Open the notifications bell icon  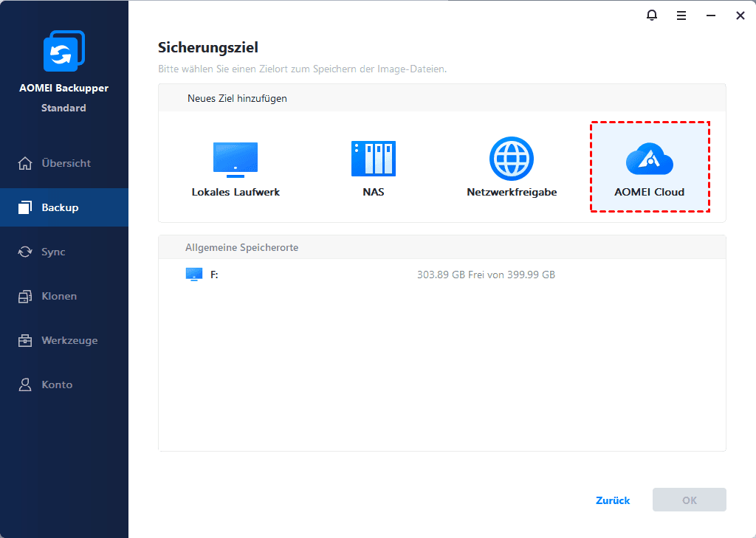point(651,15)
